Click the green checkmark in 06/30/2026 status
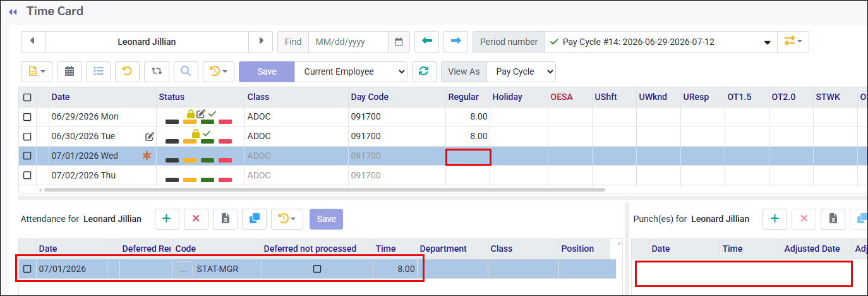 point(207,133)
